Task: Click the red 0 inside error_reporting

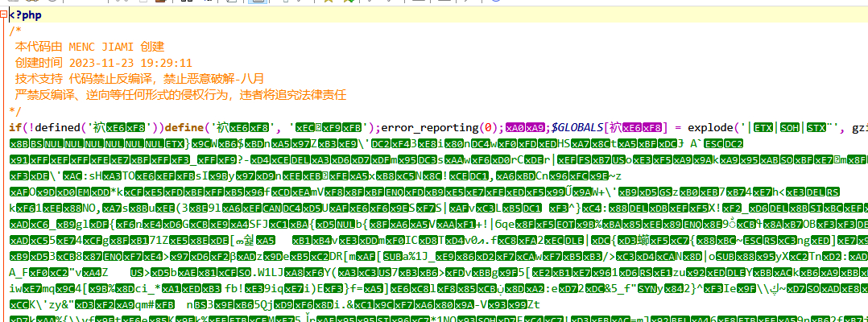Action: [x=490, y=128]
